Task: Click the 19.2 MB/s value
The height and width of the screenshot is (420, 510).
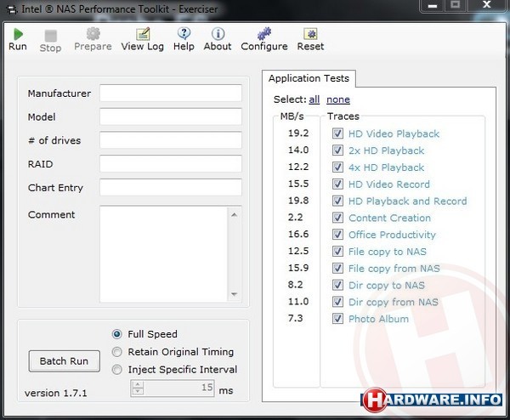Action: point(298,133)
